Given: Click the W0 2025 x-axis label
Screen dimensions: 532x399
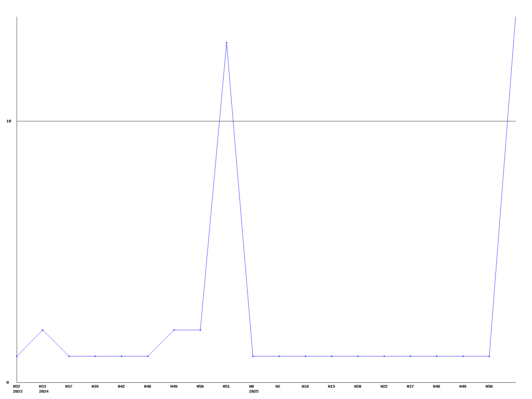Looking at the screenshot, I should pyautogui.click(x=253, y=389).
